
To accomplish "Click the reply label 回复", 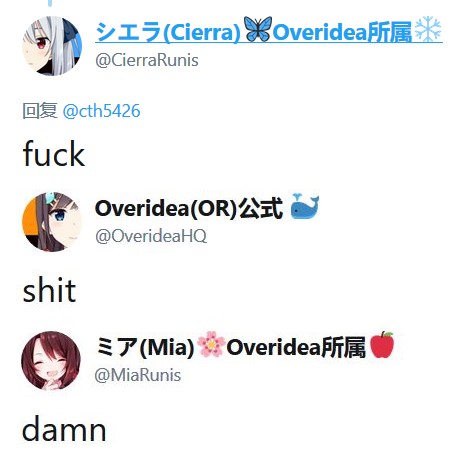I will click(x=40, y=111).
